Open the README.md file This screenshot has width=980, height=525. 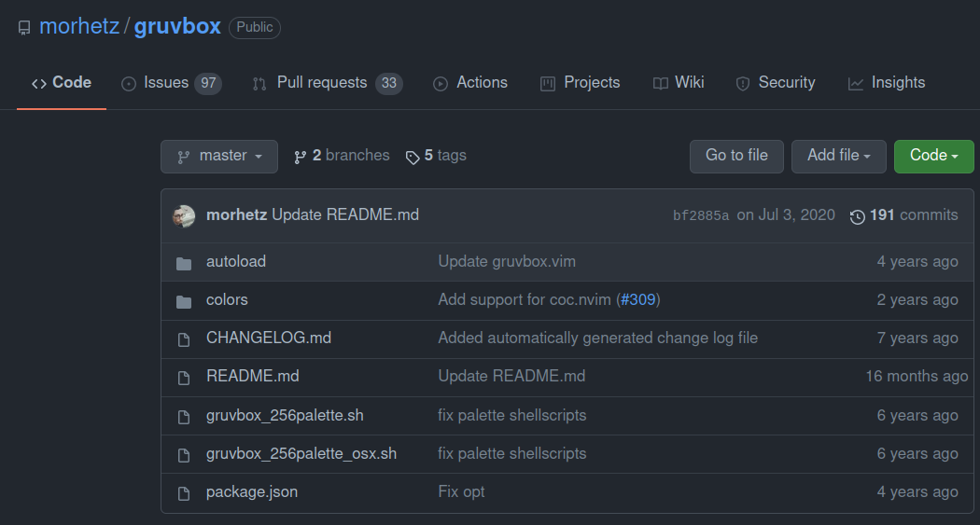click(x=253, y=377)
